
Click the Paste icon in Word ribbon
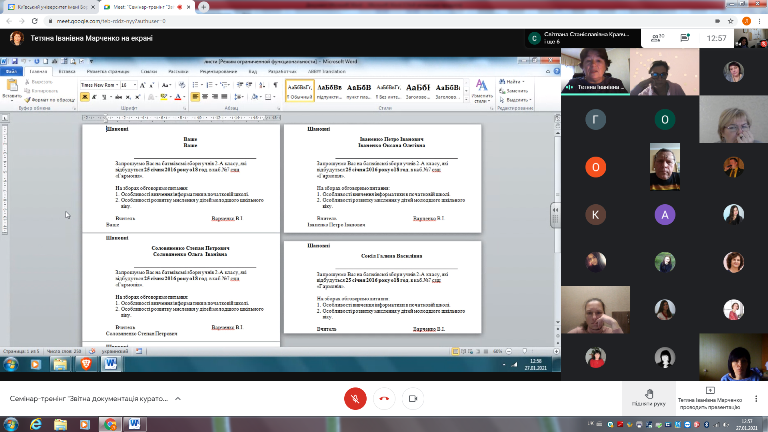[x=14, y=90]
